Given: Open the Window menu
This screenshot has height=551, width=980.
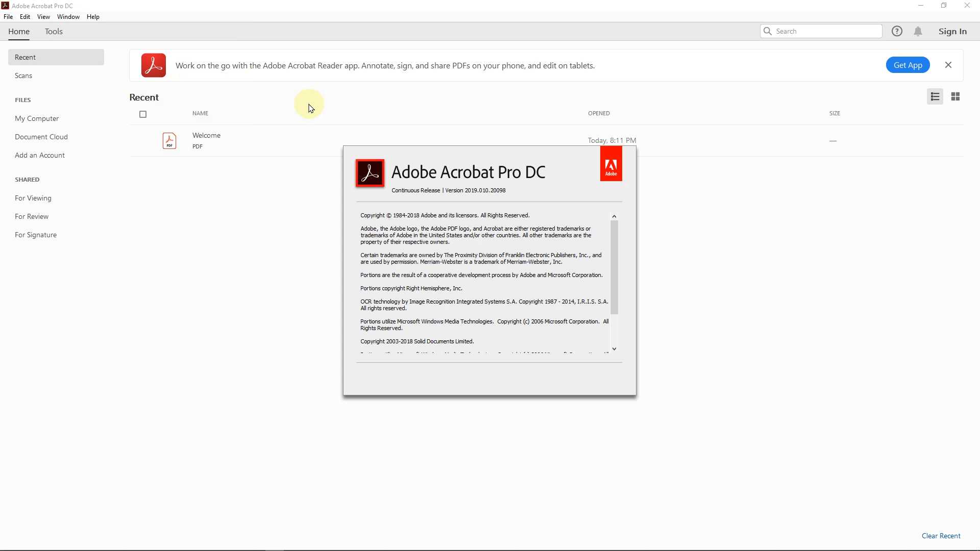Looking at the screenshot, I should 68,17.
